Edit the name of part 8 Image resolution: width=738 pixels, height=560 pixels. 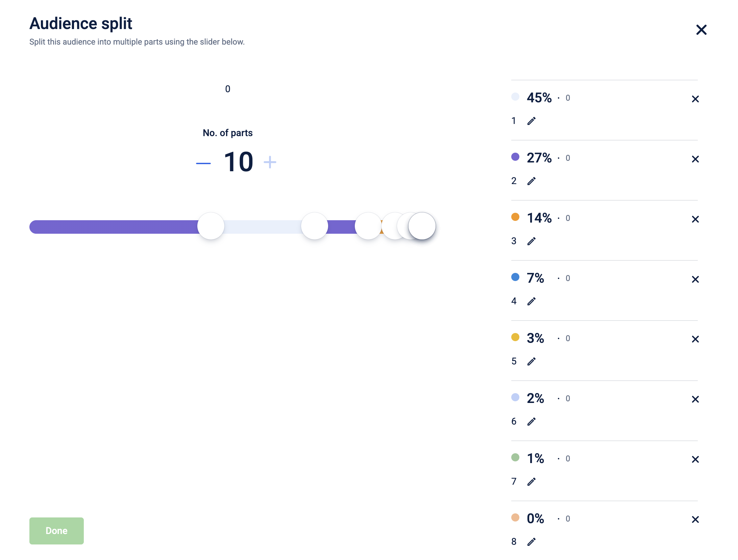pyautogui.click(x=531, y=542)
